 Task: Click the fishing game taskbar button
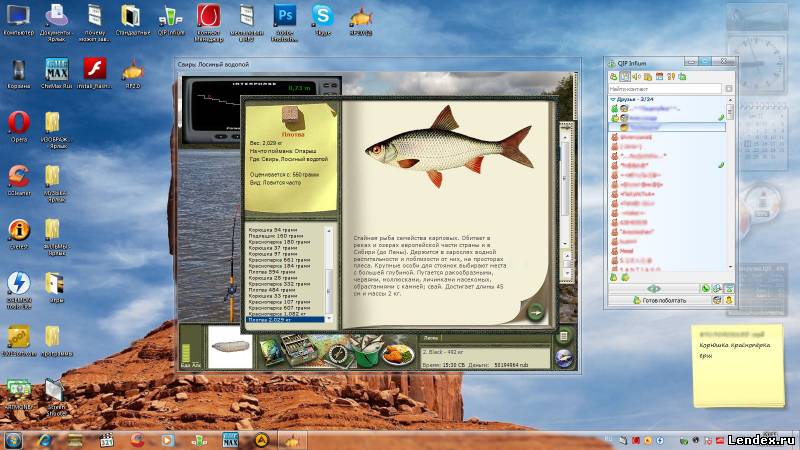292,440
